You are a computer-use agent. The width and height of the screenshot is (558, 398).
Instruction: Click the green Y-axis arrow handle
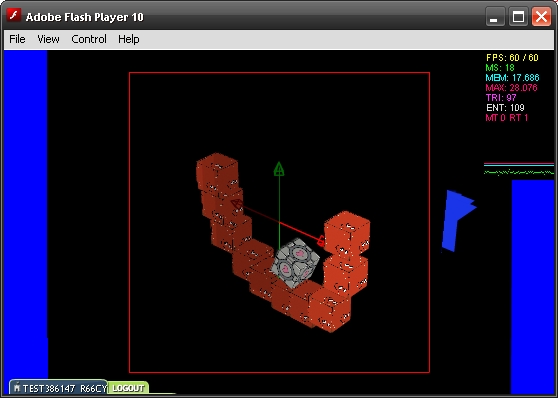(279, 169)
